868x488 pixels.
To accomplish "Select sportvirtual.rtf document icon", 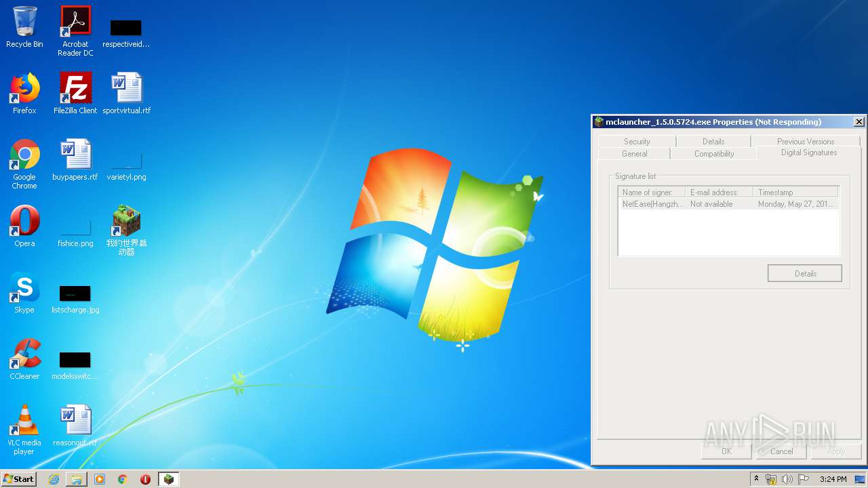I will point(126,94).
